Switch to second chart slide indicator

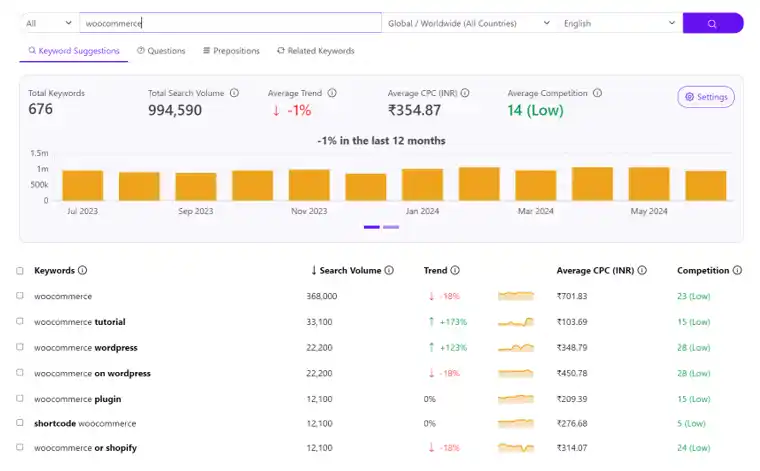pyautogui.click(x=391, y=227)
